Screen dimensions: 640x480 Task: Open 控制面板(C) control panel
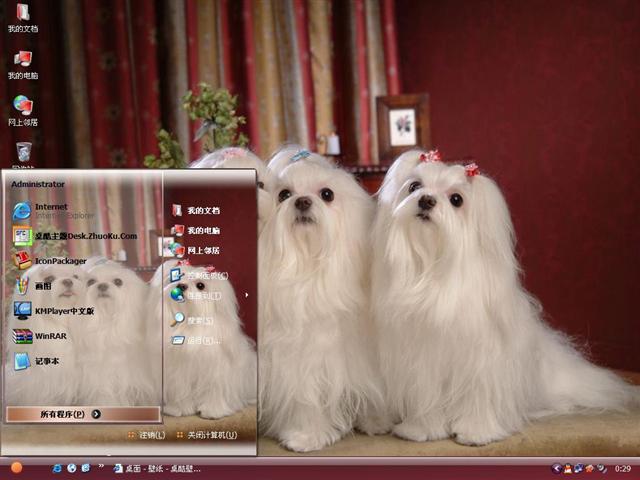pos(200,276)
